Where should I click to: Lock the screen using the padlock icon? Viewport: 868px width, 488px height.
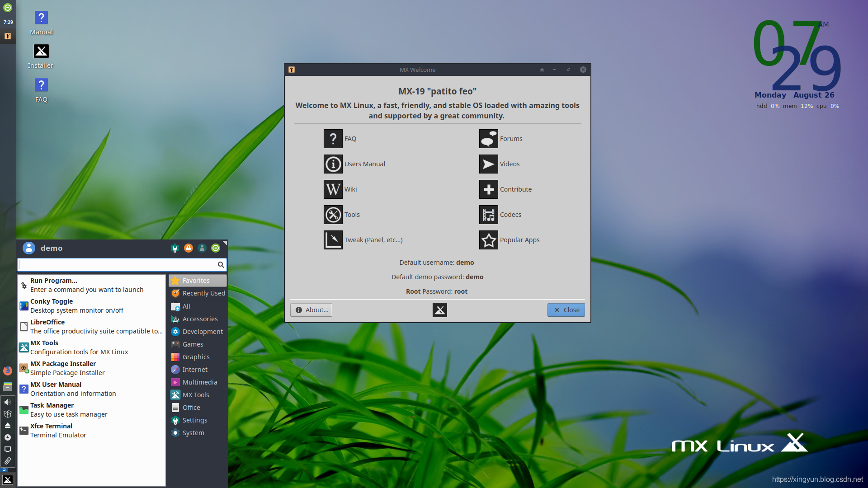(x=189, y=248)
